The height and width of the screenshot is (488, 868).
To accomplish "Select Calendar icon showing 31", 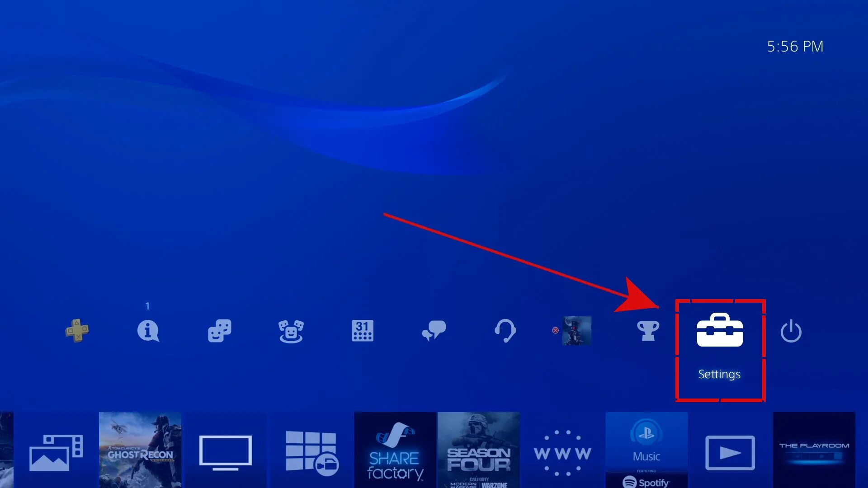I will click(x=362, y=331).
